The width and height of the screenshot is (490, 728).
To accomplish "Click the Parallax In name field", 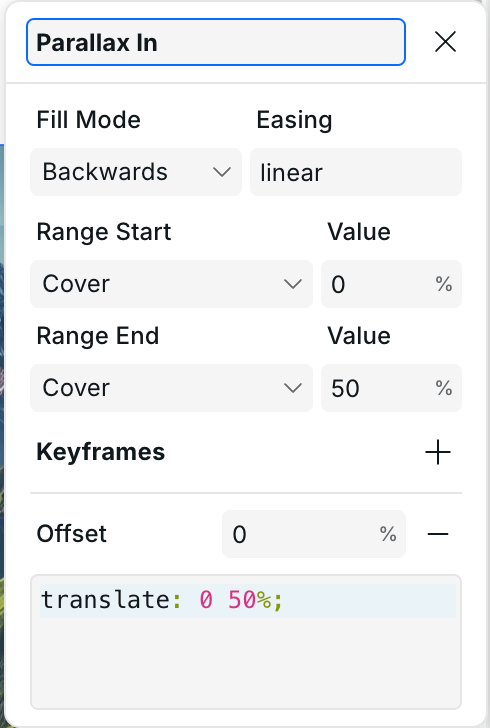I will pos(216,42).
